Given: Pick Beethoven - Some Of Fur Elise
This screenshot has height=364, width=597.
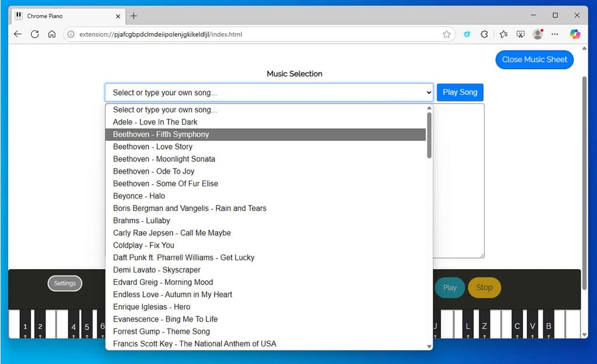Looking at the screenshot, I should (265, 183).
